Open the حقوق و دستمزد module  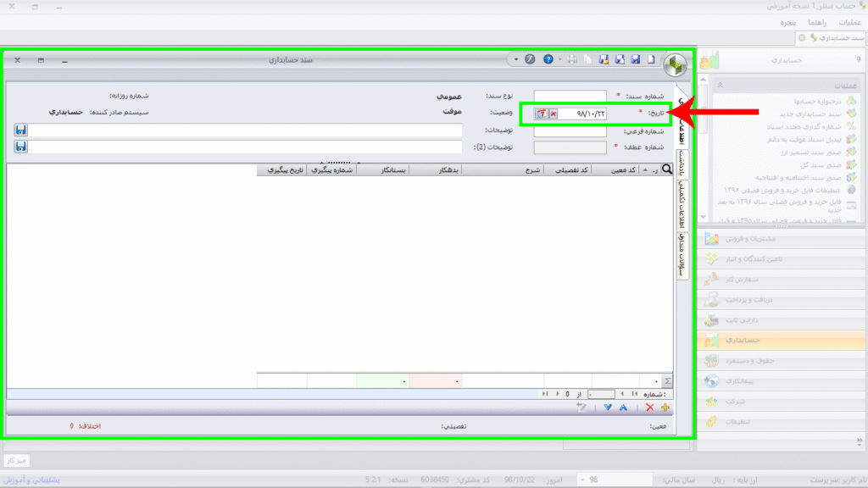(x=781, y=361)
